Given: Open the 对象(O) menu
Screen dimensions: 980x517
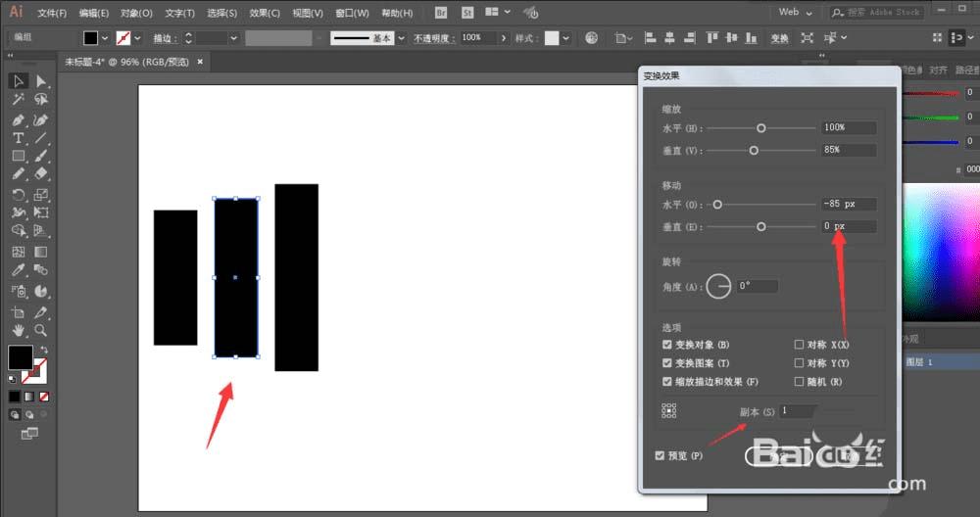Looking at the screenshot, I should [136, 13].
